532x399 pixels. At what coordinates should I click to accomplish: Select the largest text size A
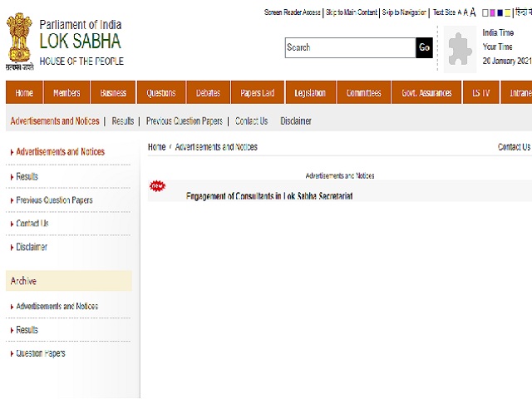pyautogui.click(x=473, y=12)
